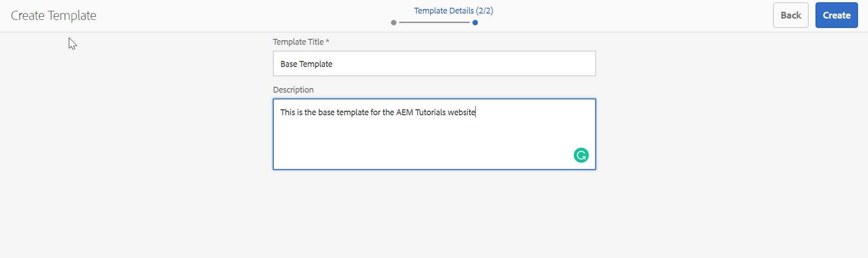Select the first wizard step dot
868x258 pixels.
394,23
